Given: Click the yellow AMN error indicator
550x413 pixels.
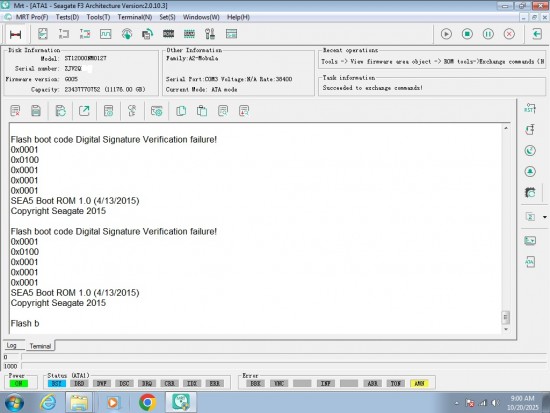Looking at the screenshot, I should [419, 384].
